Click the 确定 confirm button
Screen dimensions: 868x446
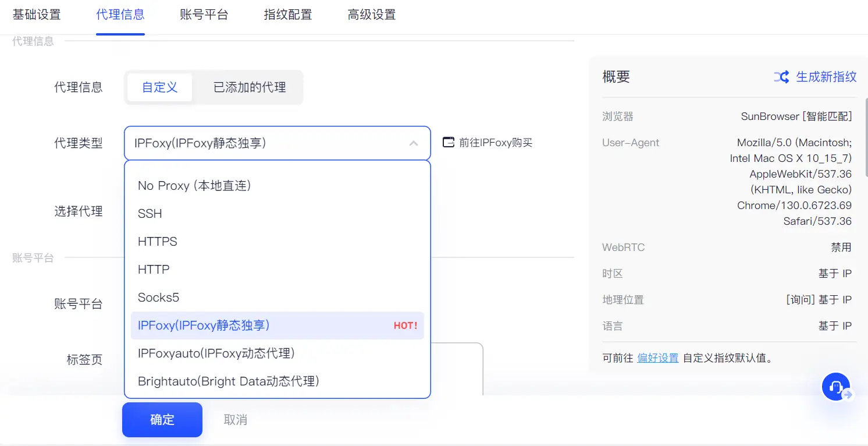click(162, 420)
